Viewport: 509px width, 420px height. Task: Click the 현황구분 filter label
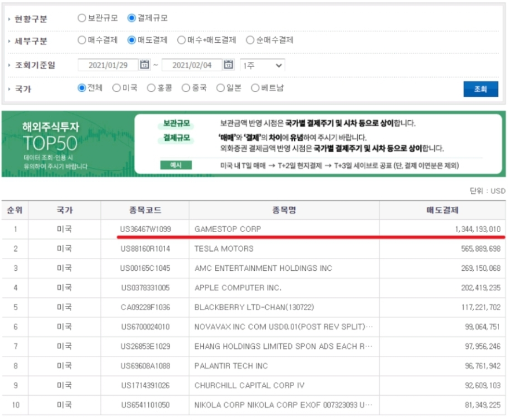click(x=31, y=19)
